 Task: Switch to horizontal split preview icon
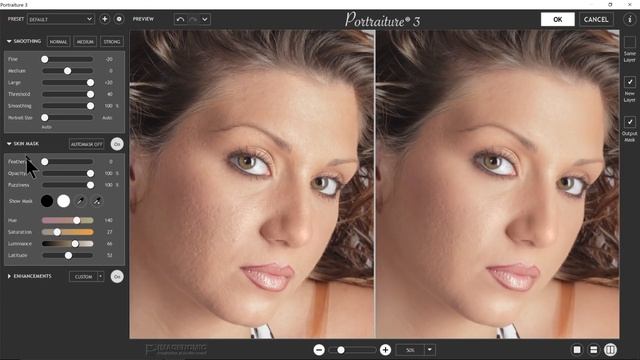594,350
